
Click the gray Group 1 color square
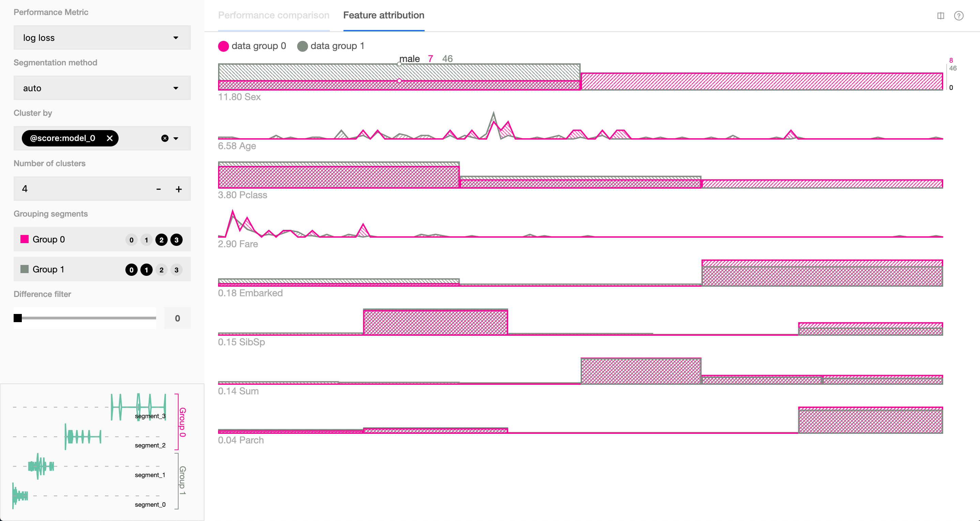24,269
